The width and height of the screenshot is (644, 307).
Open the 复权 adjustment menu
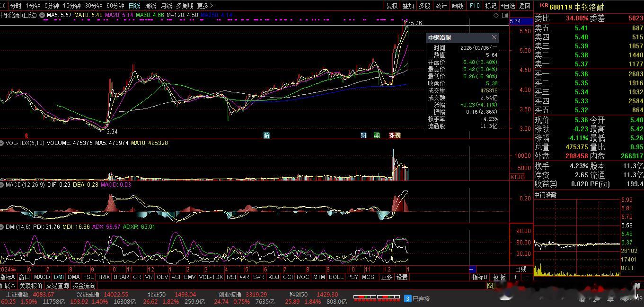pyautogui.click(x=392, y=6)
